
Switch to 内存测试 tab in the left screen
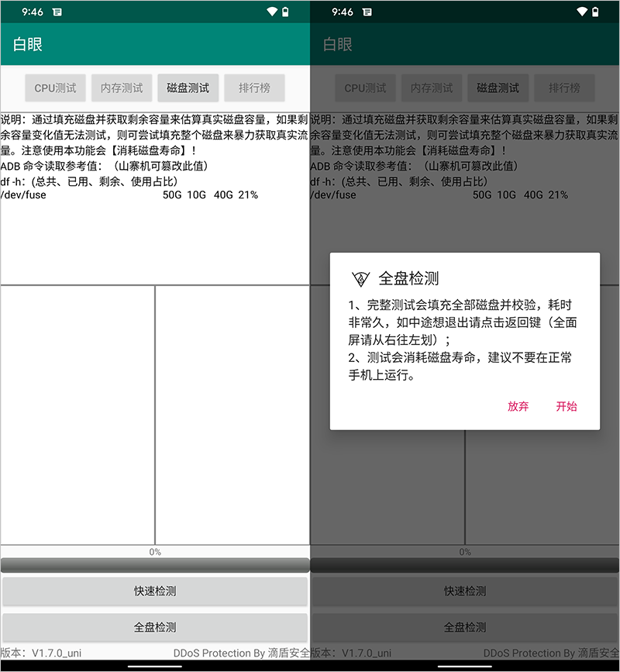coord(122,88)
